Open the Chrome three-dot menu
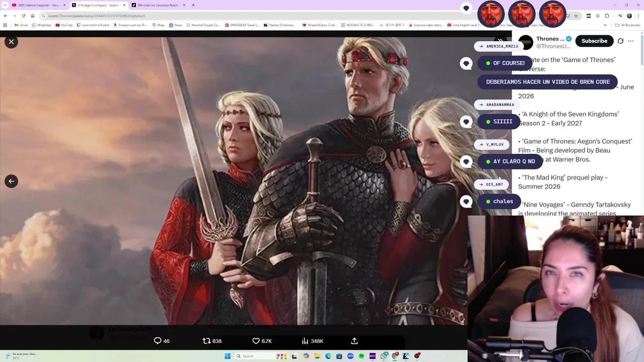This screenshot has width=644, height=362. (638, 16)
